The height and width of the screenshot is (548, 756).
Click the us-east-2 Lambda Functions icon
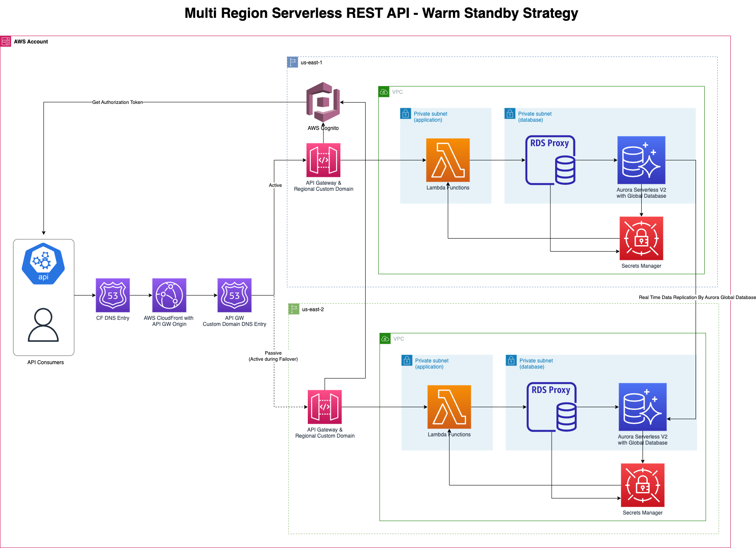[x=449, y=407]
